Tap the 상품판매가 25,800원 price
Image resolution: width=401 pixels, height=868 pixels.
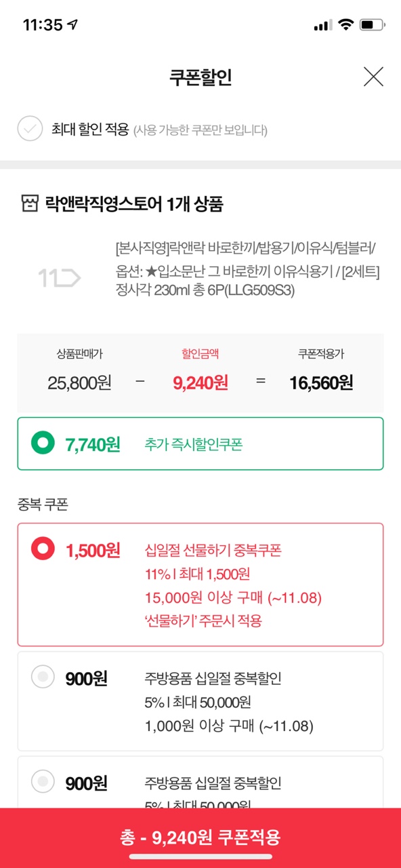79,382
